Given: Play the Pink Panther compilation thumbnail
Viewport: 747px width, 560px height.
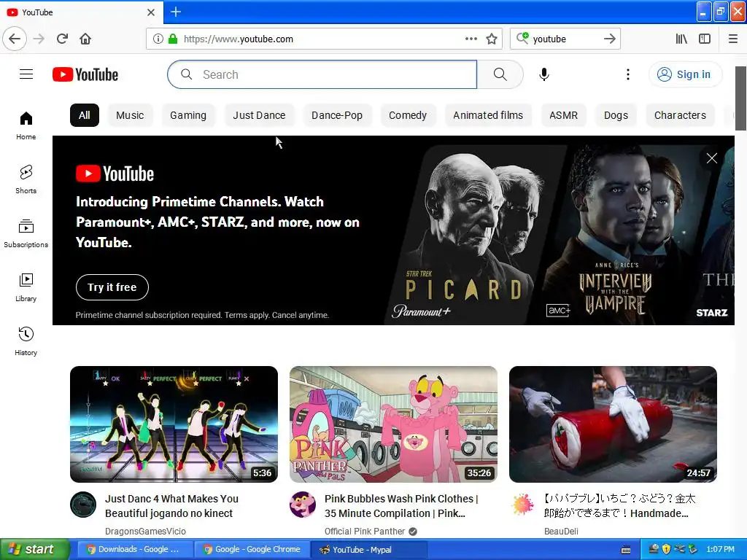Looking at the screenshot, I should 393,424.
